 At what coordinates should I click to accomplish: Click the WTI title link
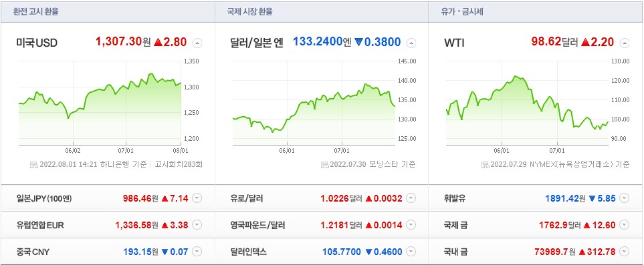[454, 43]
